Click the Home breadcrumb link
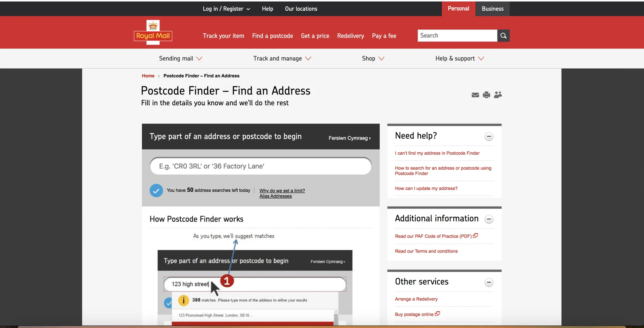The width and height of the screenshot is (644, 328). 148,76
